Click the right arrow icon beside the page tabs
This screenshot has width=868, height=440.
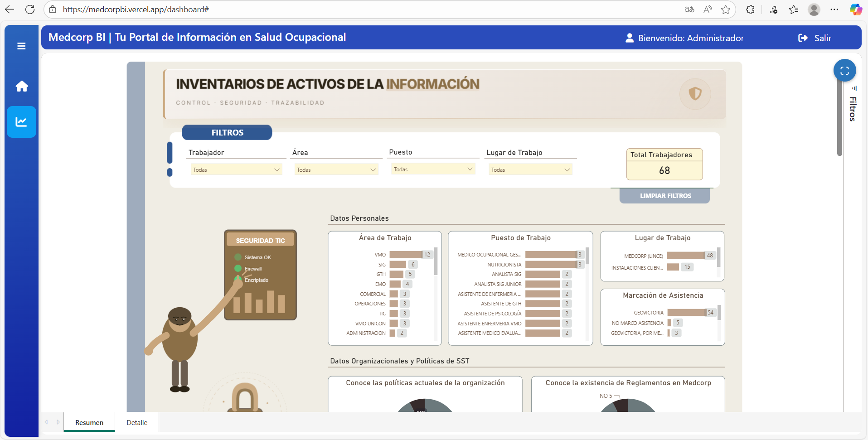[58, 422]
